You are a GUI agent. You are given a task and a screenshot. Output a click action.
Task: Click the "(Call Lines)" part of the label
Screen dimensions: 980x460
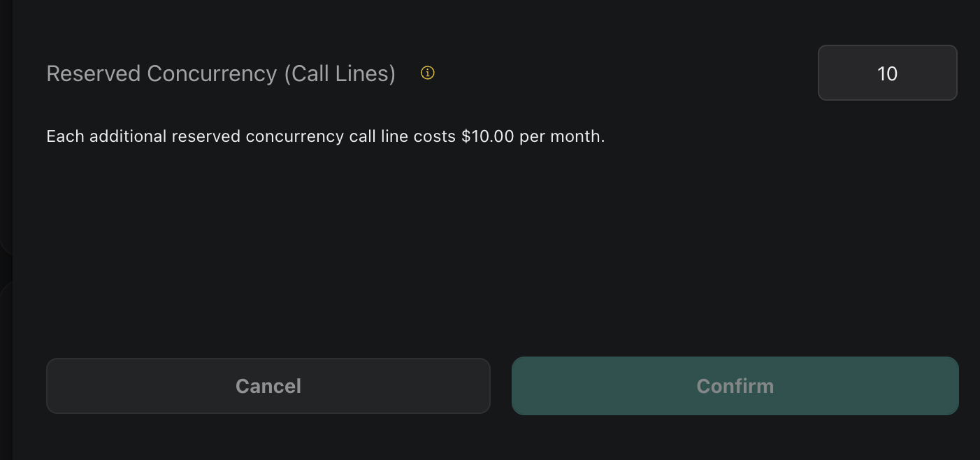pos(340,73)
